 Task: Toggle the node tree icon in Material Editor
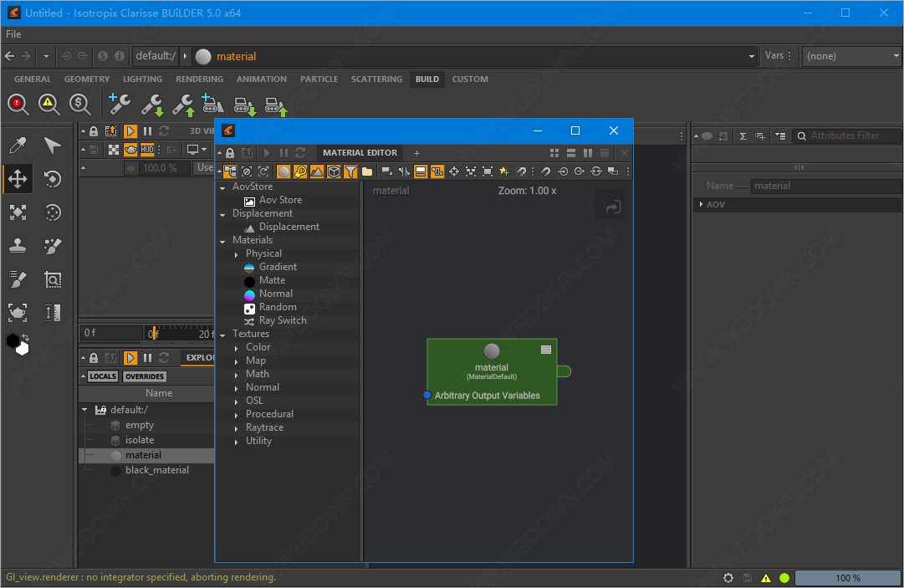click(x=230, y=171)
